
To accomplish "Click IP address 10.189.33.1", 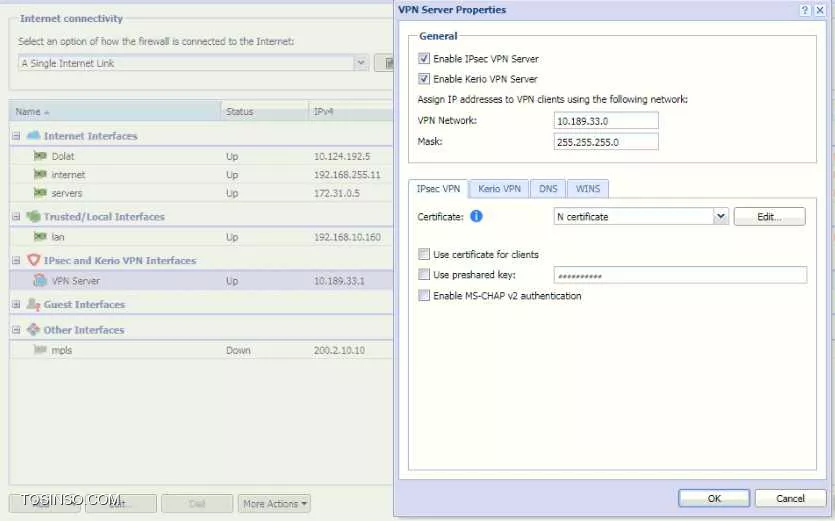I will tap(339, 281).
